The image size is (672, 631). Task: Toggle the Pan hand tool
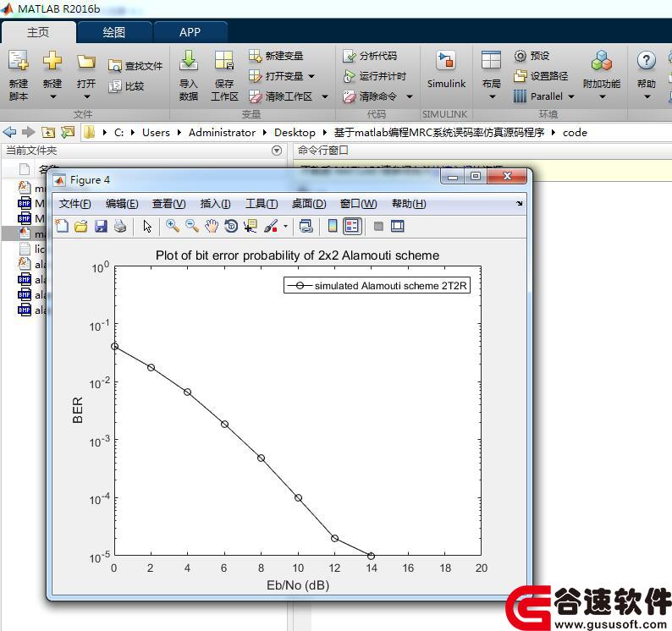pos(212,226)
